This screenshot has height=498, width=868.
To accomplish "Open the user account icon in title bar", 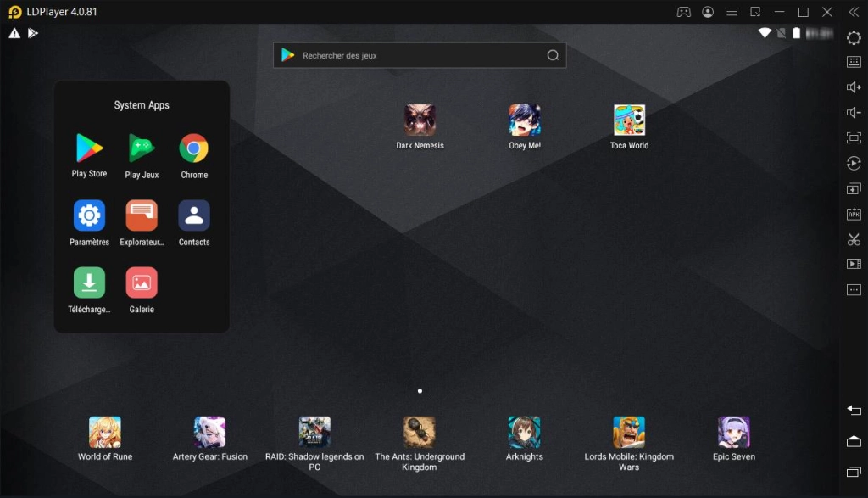I will (x=708, y=12).
